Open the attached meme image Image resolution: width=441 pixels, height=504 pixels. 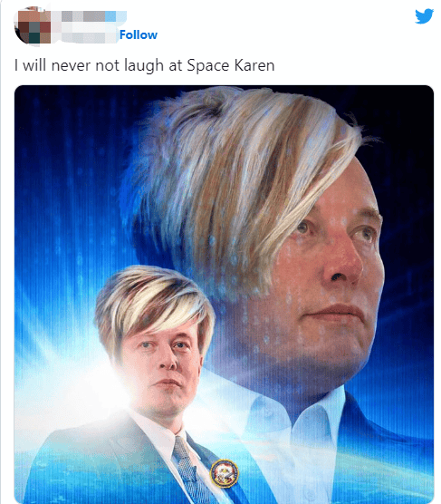click(x=224, y=294)
